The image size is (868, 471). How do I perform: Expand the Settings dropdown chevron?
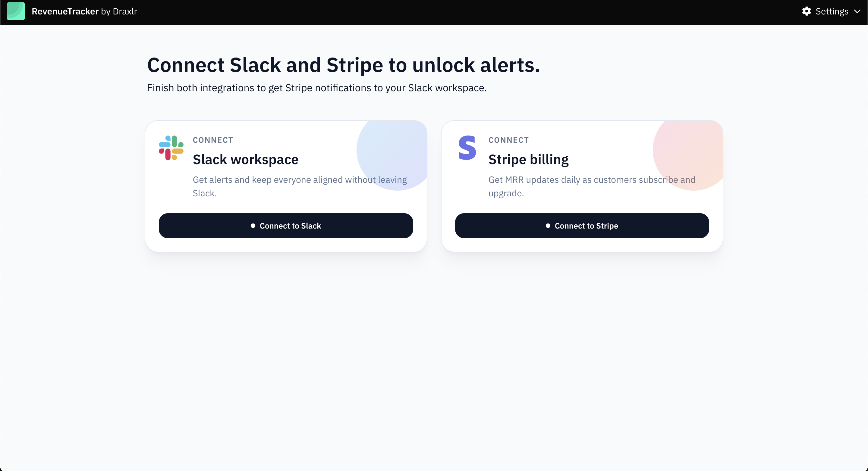(x=857, y=11)
